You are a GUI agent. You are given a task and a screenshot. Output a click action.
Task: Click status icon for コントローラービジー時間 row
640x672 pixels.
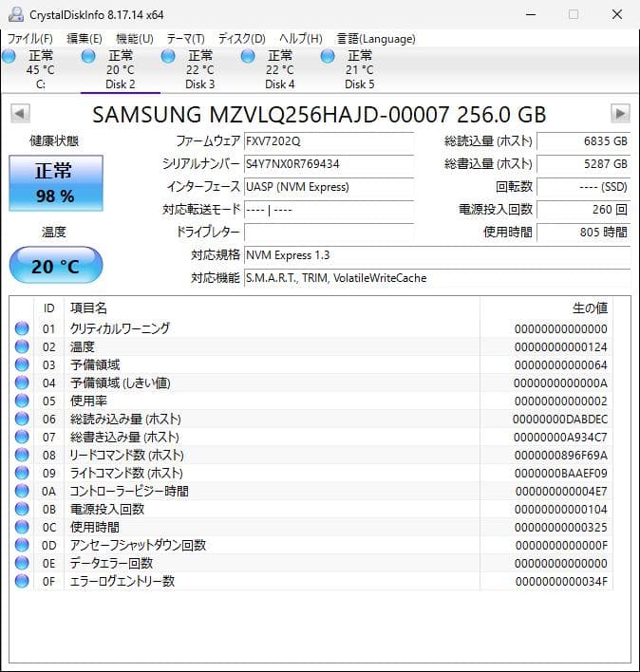(22, 491)
